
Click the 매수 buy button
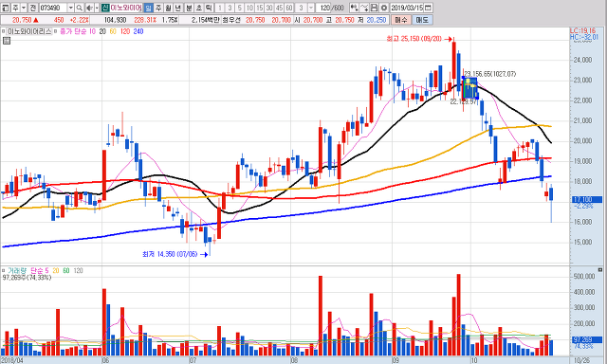pos(401,20)
